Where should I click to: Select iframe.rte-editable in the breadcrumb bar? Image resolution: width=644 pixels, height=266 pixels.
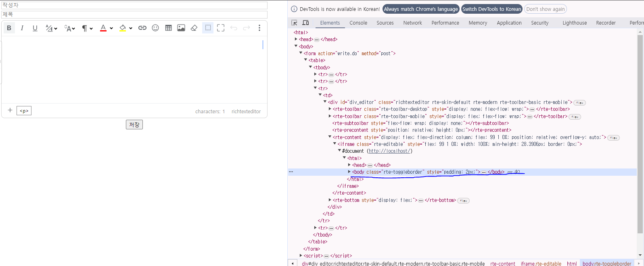[541, 264]
